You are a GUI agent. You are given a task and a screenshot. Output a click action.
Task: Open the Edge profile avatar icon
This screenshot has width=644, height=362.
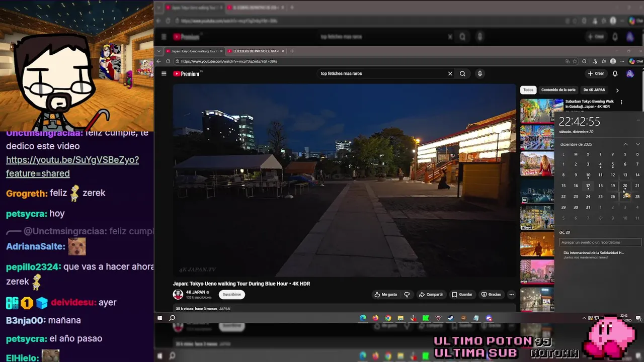[613, 61]
